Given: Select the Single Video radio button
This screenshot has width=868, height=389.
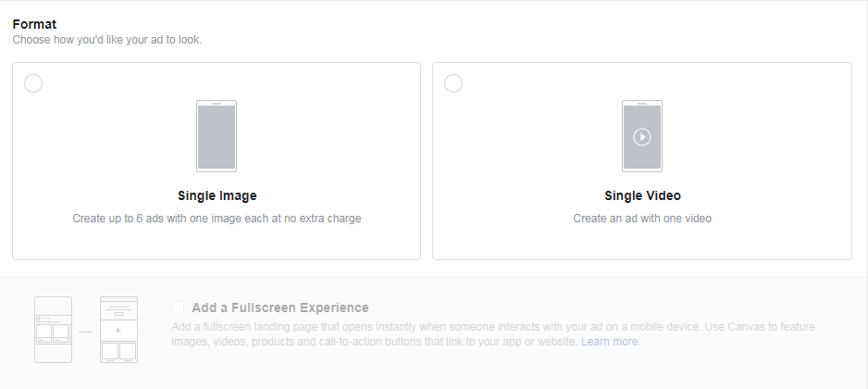Looking at the screenshot, I should pyautogui.click(x=453, y=84).
